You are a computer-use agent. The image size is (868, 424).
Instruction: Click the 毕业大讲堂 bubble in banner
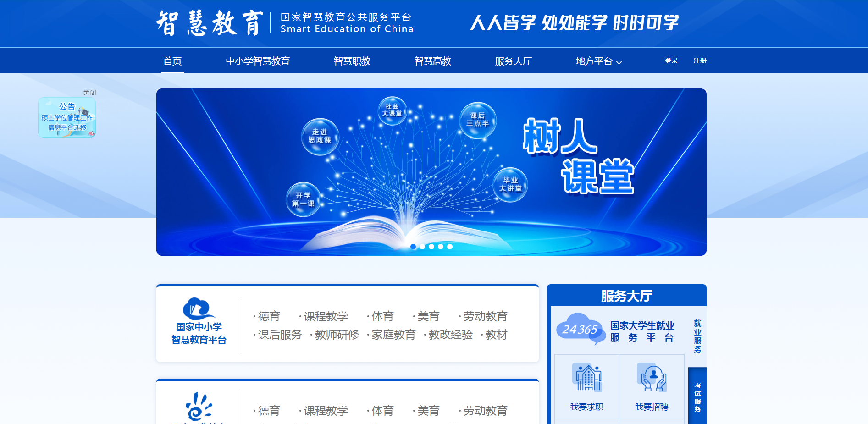(510, 184)
